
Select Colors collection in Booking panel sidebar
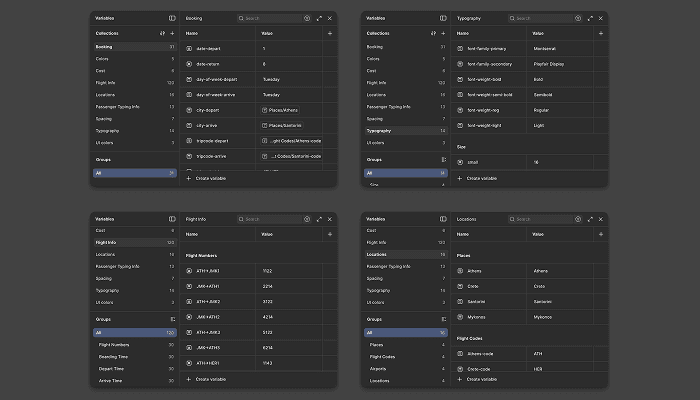[x=135, y=59]
